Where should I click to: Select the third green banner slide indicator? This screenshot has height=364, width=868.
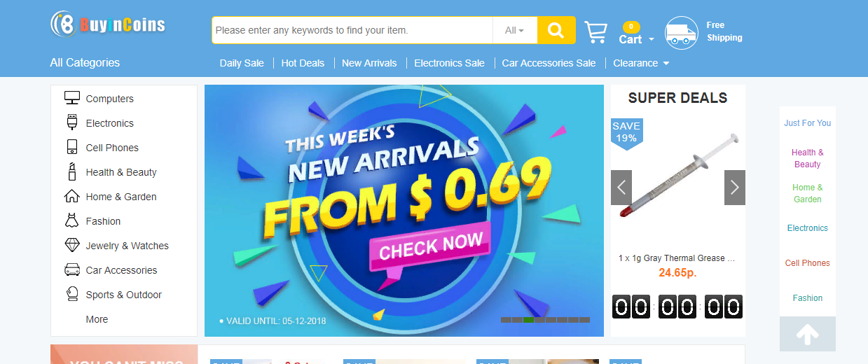(528, 320)
